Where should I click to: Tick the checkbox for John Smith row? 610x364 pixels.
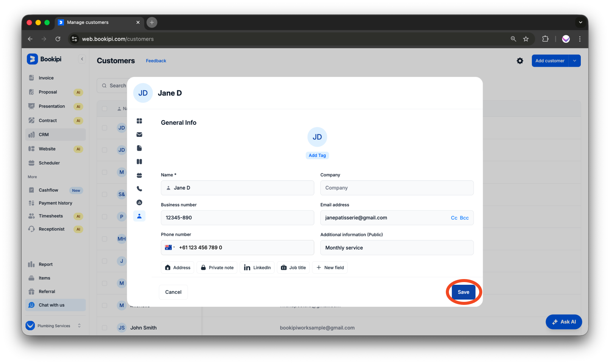point(105,328)
